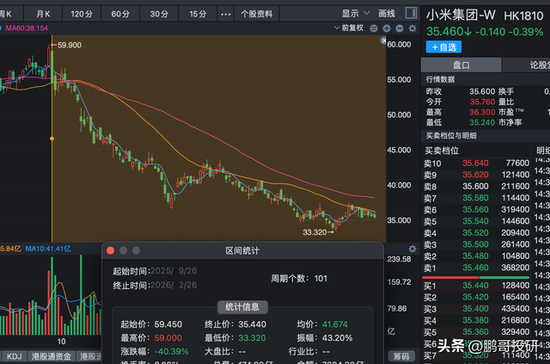Click the 终止时间 date field 2026/2/26
This screenshot has height=364, width=550.
pos(174,285)
